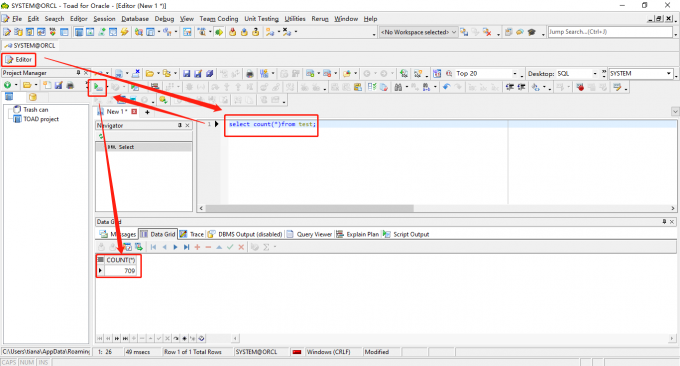
Task: Close the Navigator panel
Action: 187,125
